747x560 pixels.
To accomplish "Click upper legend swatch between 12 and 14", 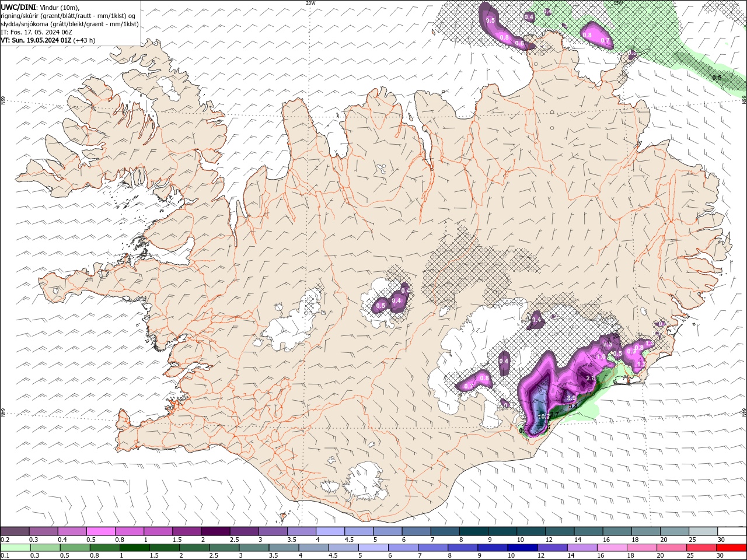I will pyautogui.click(x=560, y=531).
